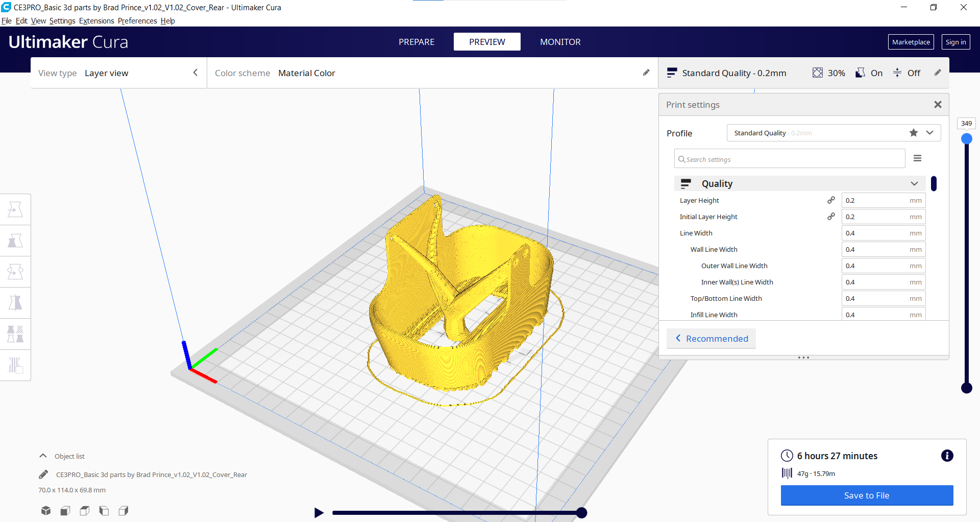980x522 pixels.
Task: Click the filament usage icon by 47g
Action: [x=787, y=473]
